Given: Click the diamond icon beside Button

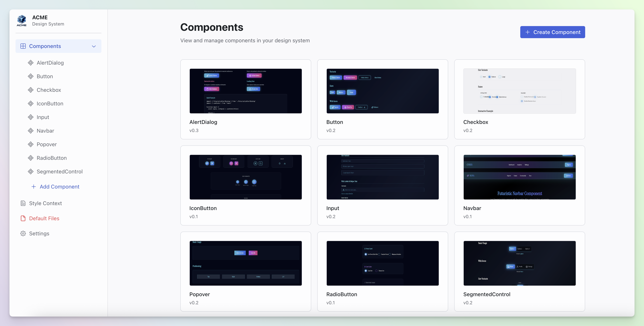Looking at the screenshot, I should point(31,76).
